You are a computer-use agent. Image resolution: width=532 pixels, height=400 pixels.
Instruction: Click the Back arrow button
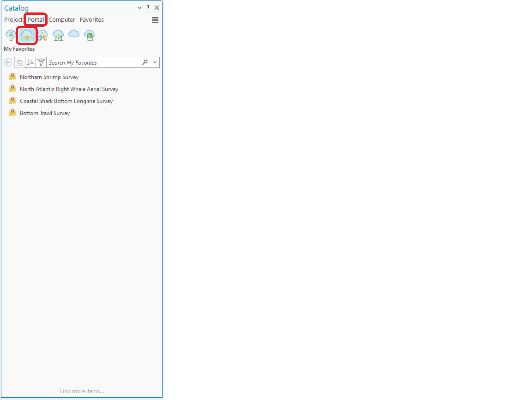tap(8, 62)
